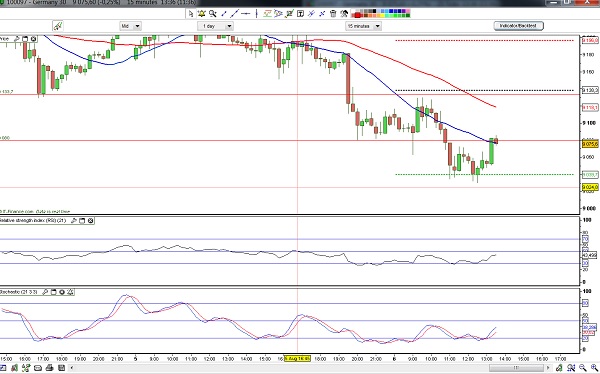The image size is (600, 374).
Task: Zoom in with plus magnifier
Action: (x=595, y=368)
